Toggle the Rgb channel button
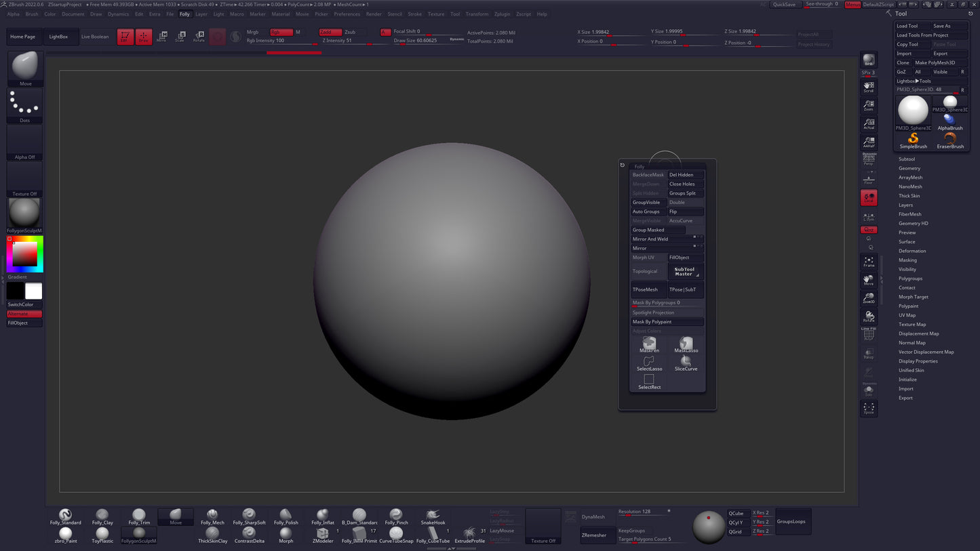Screen dimensions: 980x551 [x=280, y=32]
